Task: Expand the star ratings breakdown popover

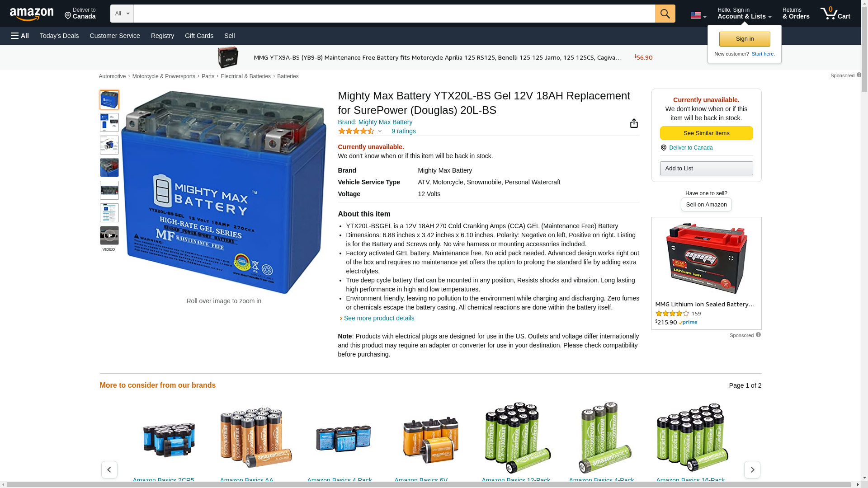Action: 360,131
